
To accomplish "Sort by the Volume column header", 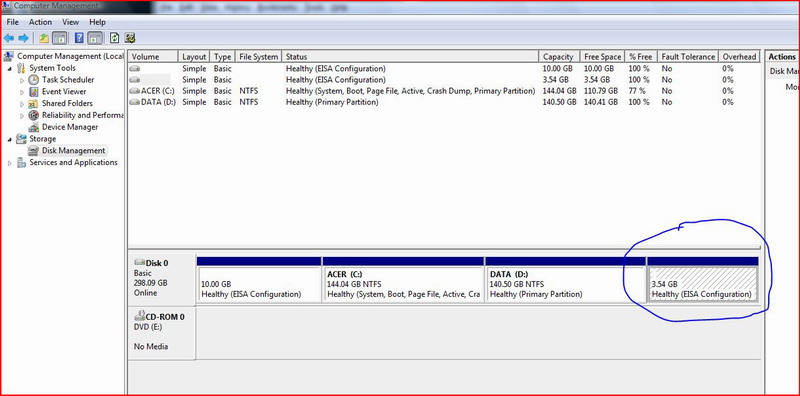I will tap(153, 57).
